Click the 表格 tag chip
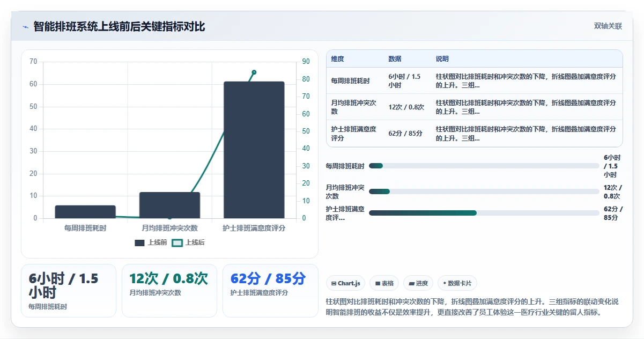644x339 pixels. click(384, 283)
